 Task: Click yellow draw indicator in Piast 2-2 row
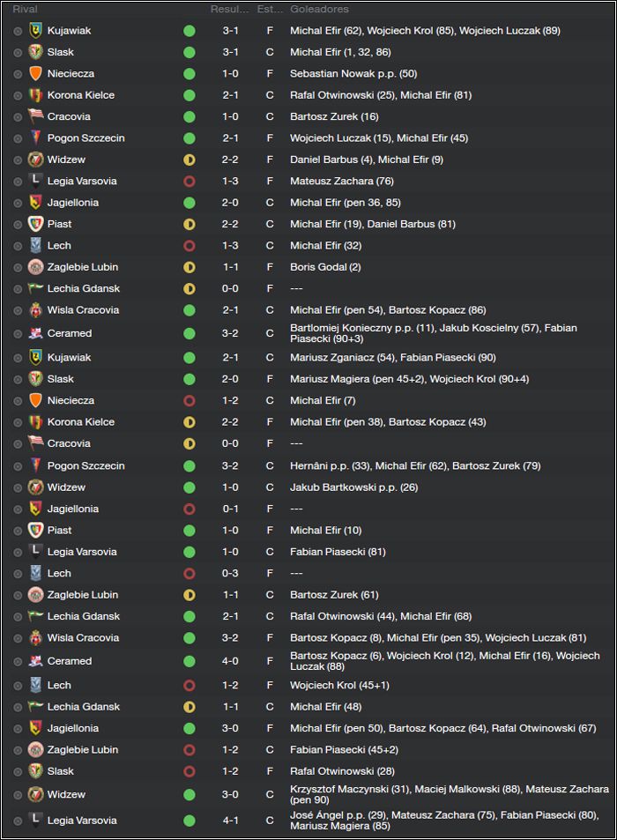[189, 224]
